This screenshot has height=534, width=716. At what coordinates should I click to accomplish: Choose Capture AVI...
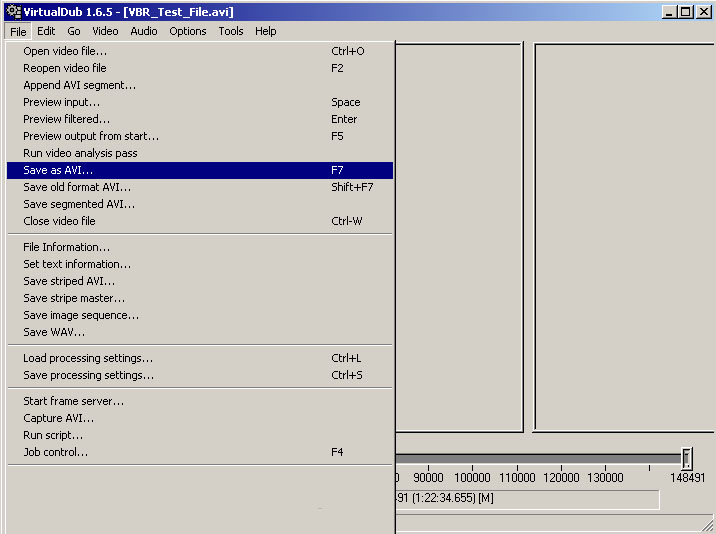200,418
